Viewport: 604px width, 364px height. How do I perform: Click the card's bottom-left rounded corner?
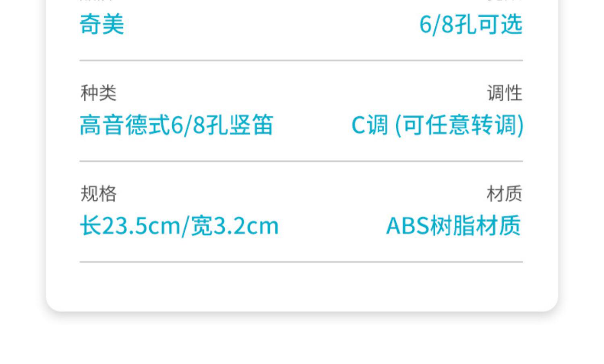pos(53,305)
